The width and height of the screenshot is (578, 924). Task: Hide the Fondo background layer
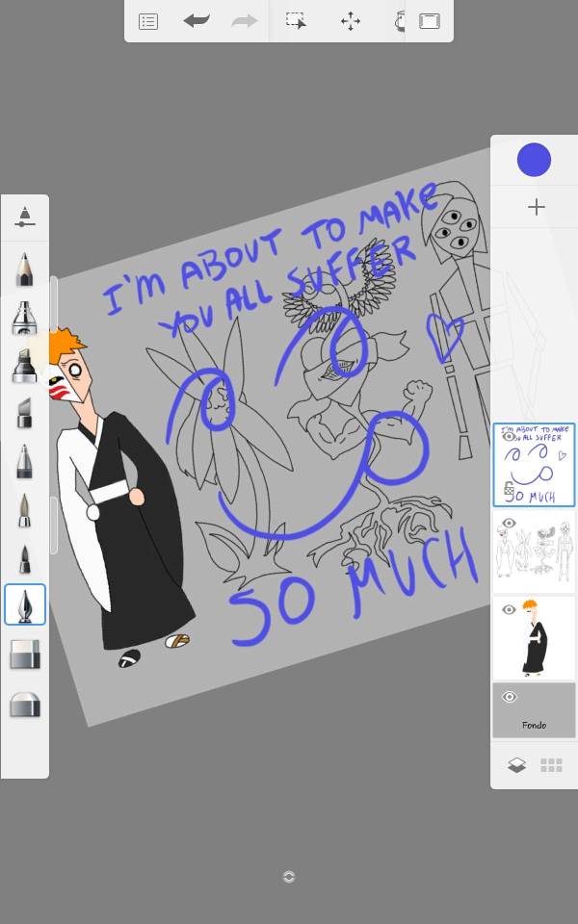(x=509, y=697)
